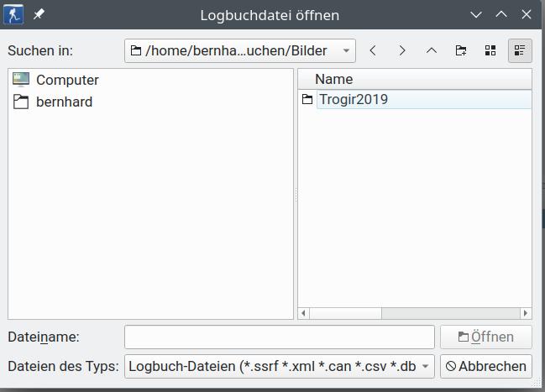Toggle the pin window icon
The image size is (545, 392).
pyautogui.click(x=39, y=14)
